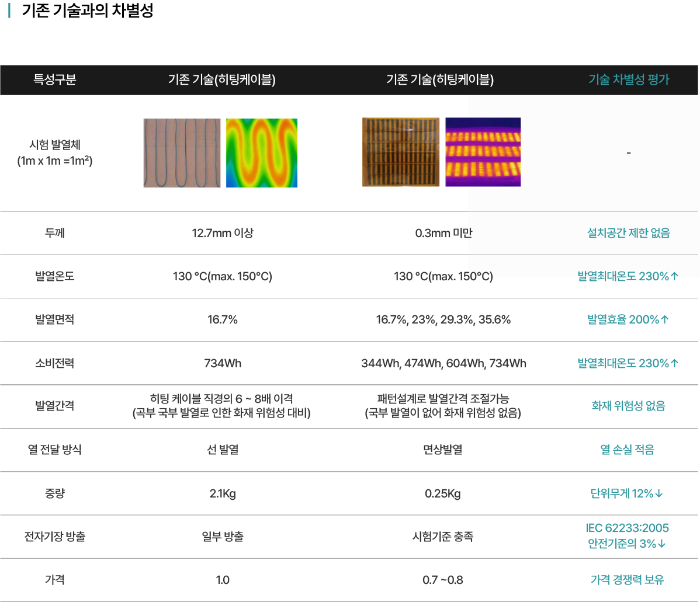Select the 기술 차별성 평가 column header
This screenshot has height=602, width=700.
pyautogui.click(x=629, y=80)
